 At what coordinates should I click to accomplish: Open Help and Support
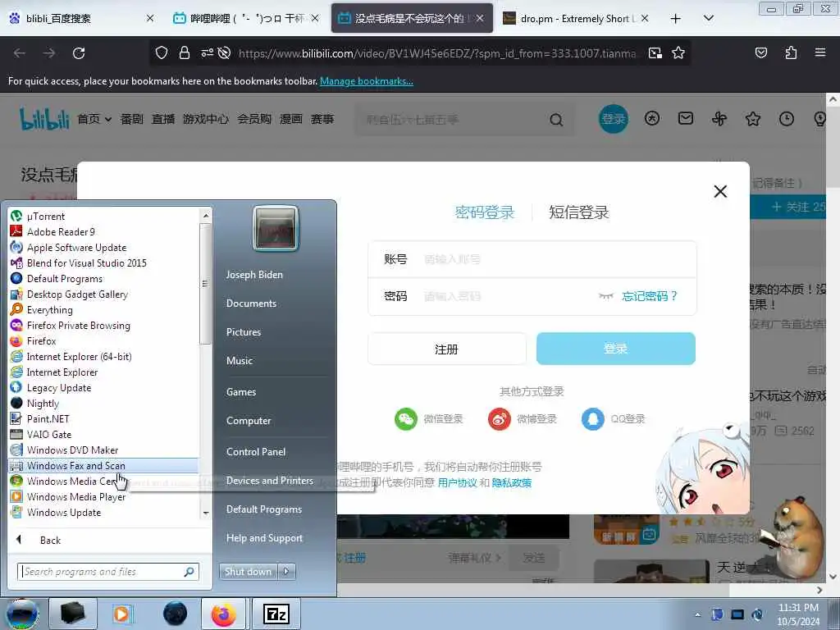pyautogui.click(x=264, y=538)
